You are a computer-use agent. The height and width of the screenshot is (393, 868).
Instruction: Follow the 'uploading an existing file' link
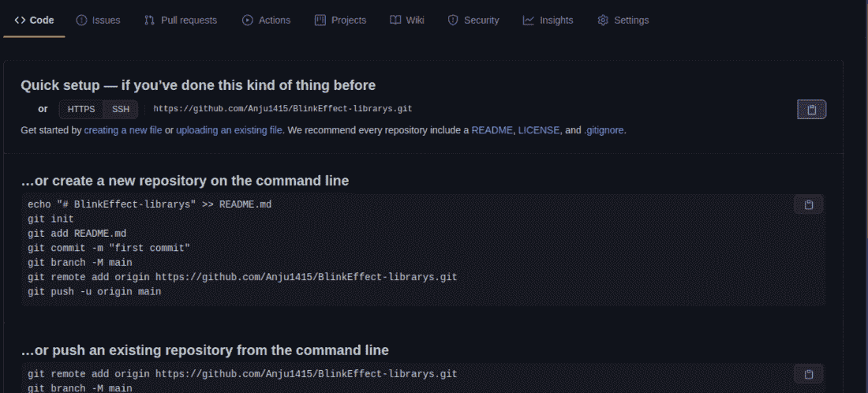coord(229,130)
